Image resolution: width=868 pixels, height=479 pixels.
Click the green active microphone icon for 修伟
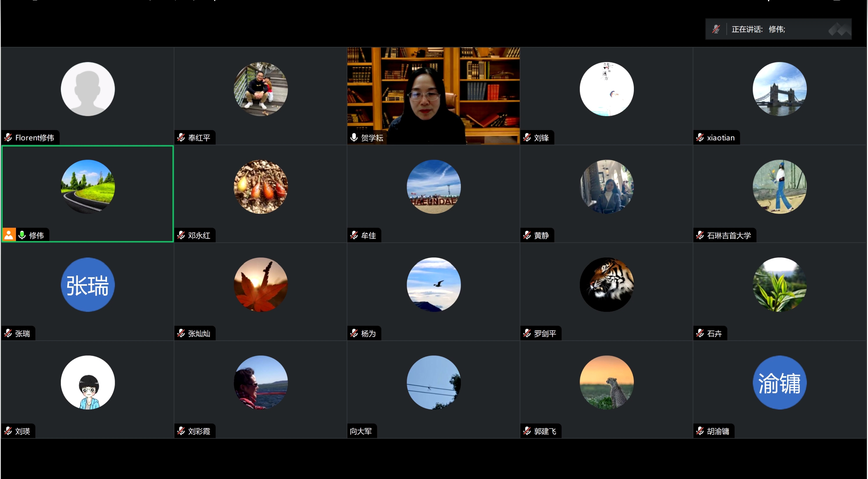coord(22,235)
